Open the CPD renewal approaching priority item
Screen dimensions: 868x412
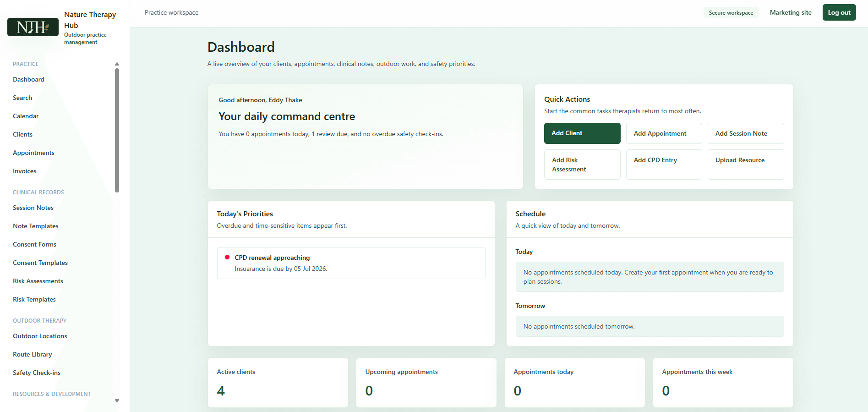click(351, 263)
